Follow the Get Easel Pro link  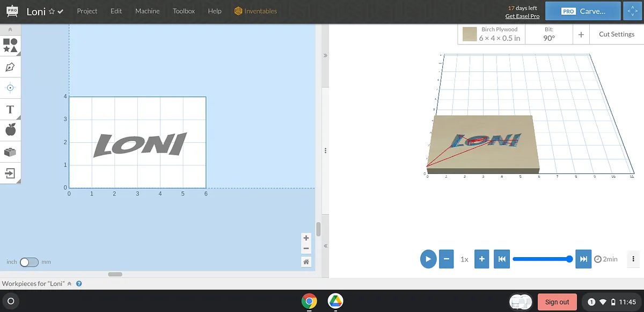tap(522, 16)
